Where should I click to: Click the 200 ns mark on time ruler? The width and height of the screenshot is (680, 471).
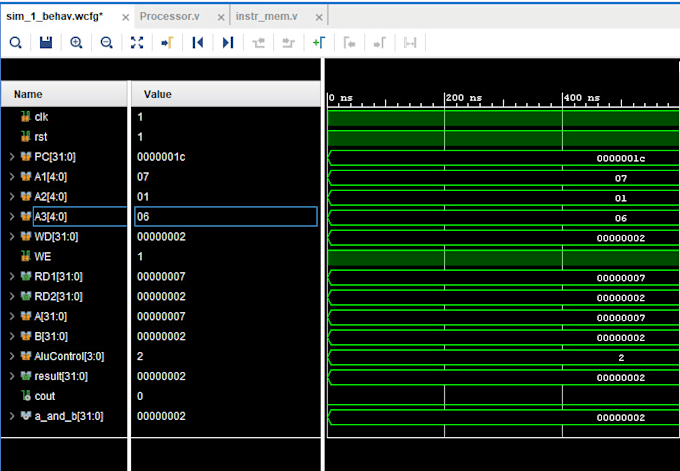(445, 98)
